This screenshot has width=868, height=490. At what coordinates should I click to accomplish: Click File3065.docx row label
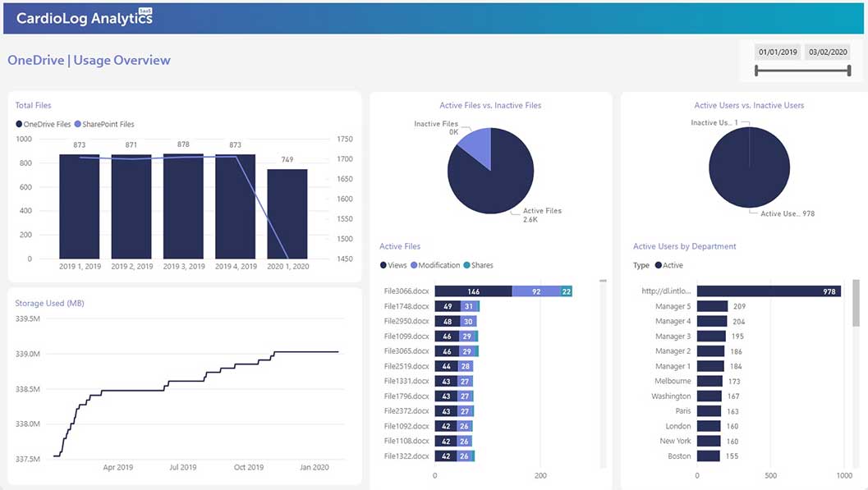coord(406,351)
